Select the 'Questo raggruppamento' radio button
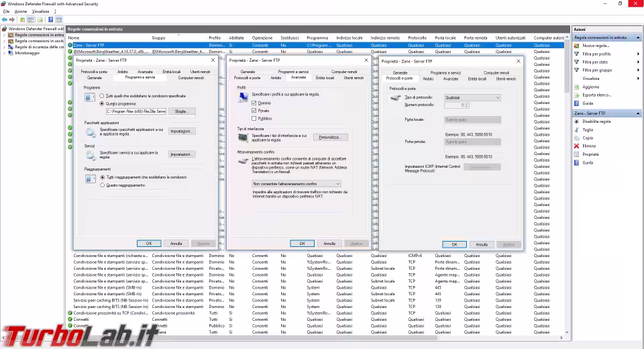This screenshot has width=644, height=349. point(102,185)
